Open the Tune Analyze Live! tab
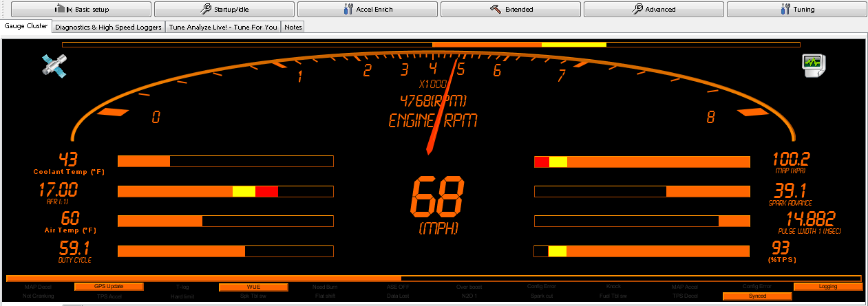 point(223,27)
